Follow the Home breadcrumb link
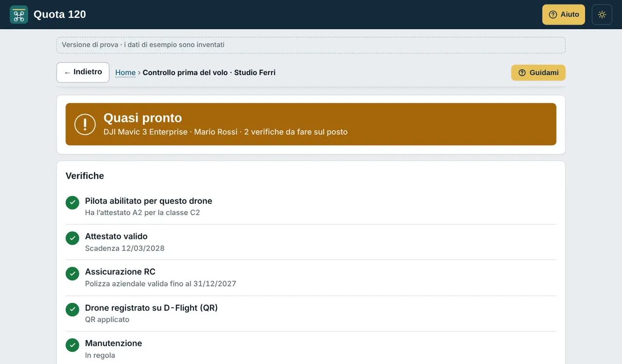The height and width of the screenshot is (364, 622). (125, 73)
